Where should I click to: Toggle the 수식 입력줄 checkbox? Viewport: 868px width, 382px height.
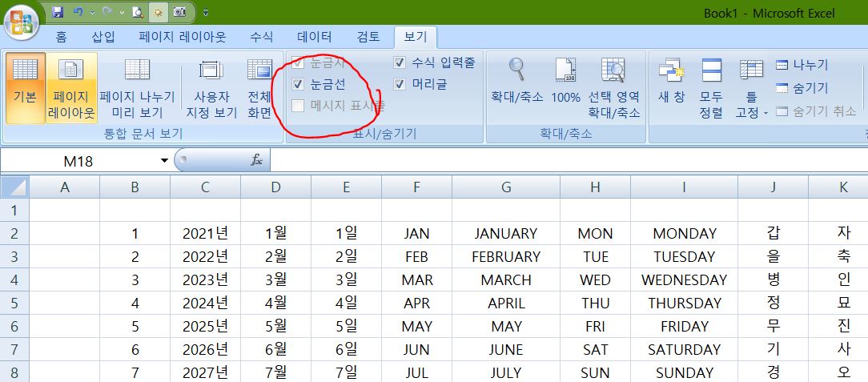click(x=400, y=62)
